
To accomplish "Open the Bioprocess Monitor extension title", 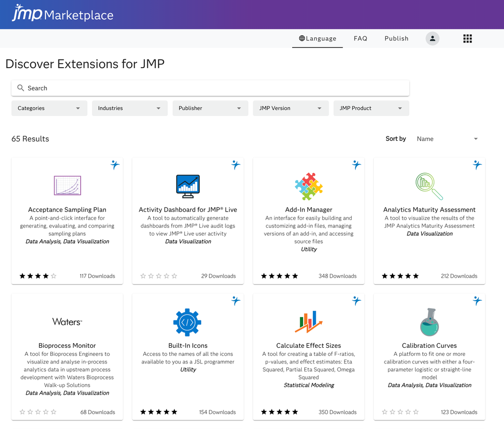I will 67,346.
